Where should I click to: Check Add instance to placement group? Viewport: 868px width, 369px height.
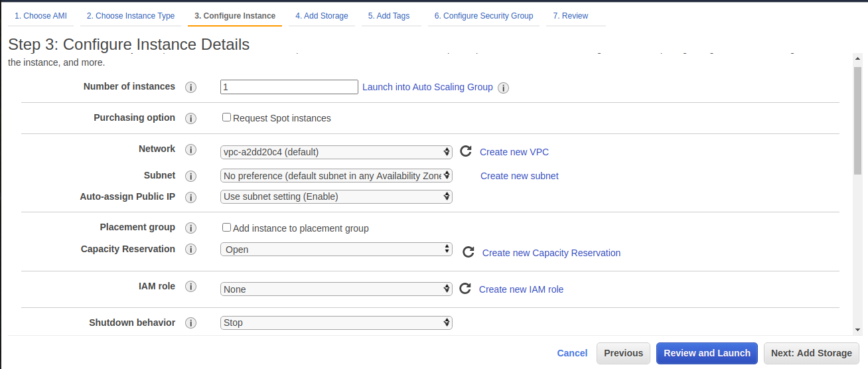point(227,228)
